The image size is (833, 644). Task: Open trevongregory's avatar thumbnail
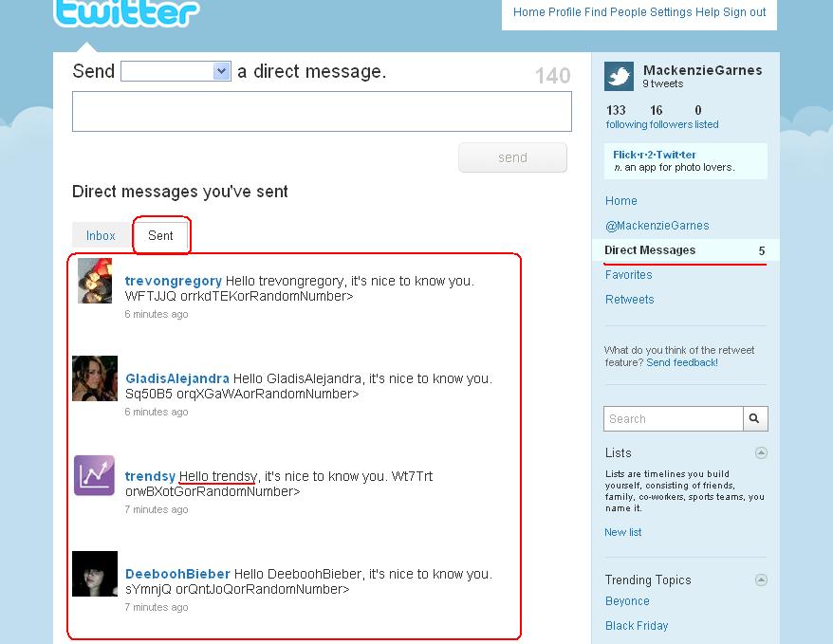[x=95, y=281]
